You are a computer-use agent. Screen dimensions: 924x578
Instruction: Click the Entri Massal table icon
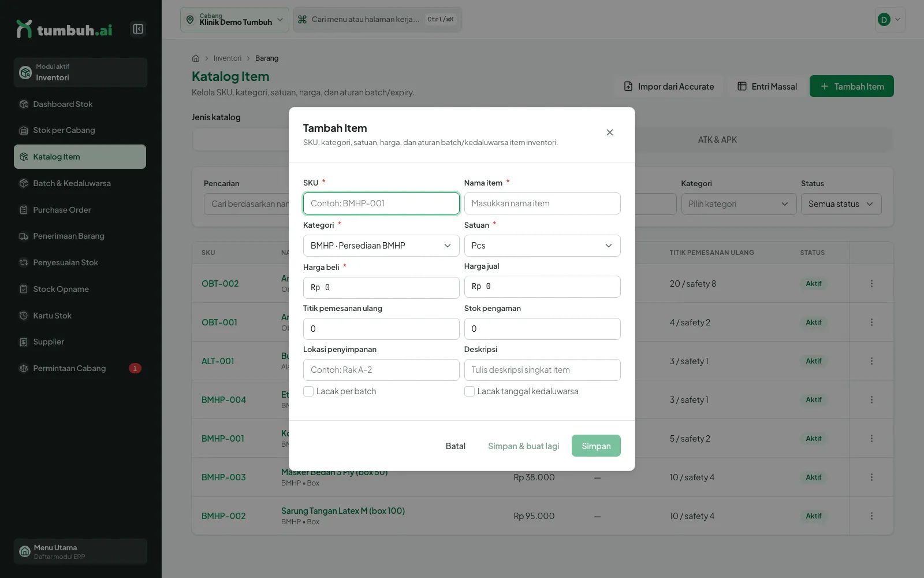(742, 86)
